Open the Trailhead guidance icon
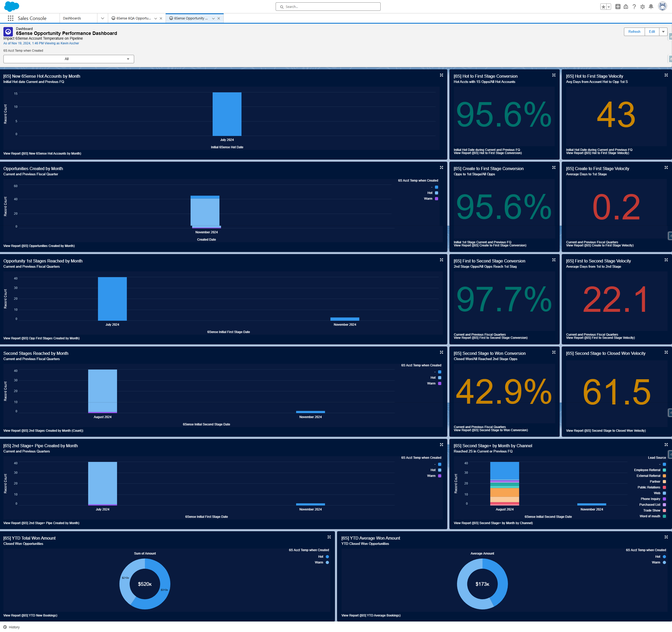Viewport: 672px width, 632px height. [x=626, y=7]
